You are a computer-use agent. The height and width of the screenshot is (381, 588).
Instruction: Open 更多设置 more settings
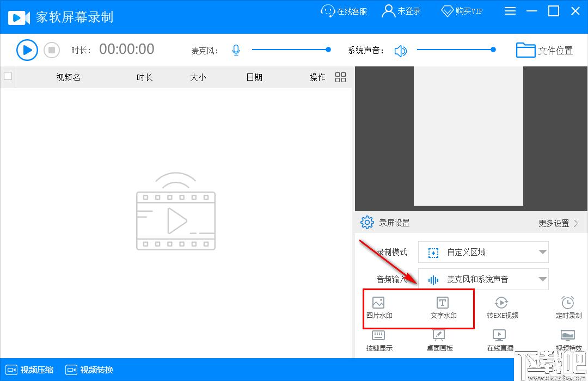pyautogui.click(x=559, y=224)
